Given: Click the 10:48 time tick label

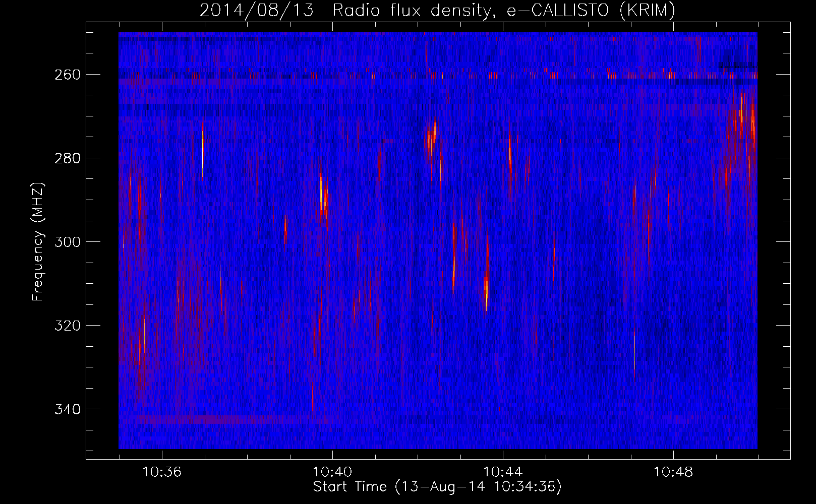Looking at the screenshot, I should click(x=673, y=472).
